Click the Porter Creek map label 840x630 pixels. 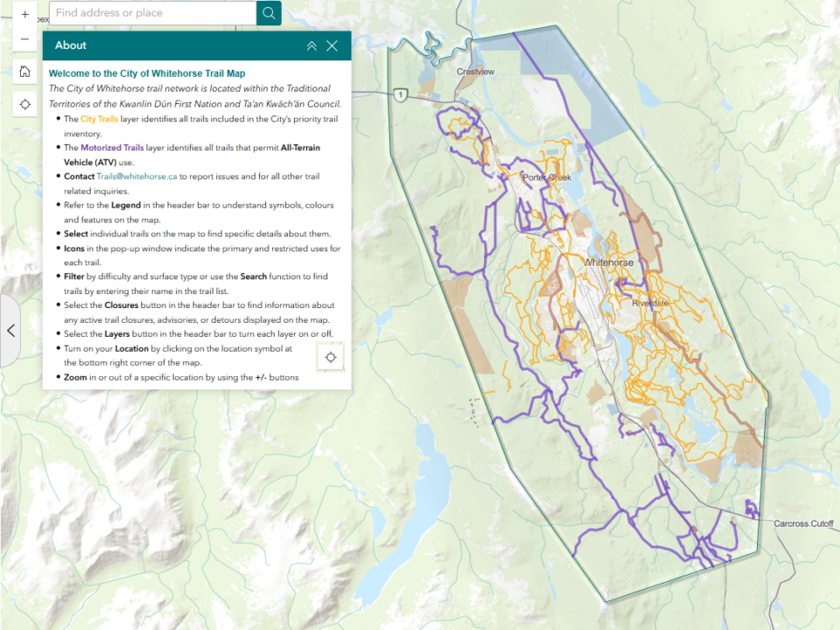click(546, 178)
